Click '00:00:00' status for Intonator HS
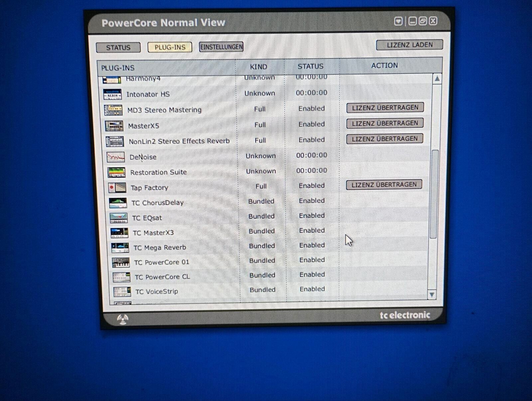The image size is (532, 401). [312, 93]
